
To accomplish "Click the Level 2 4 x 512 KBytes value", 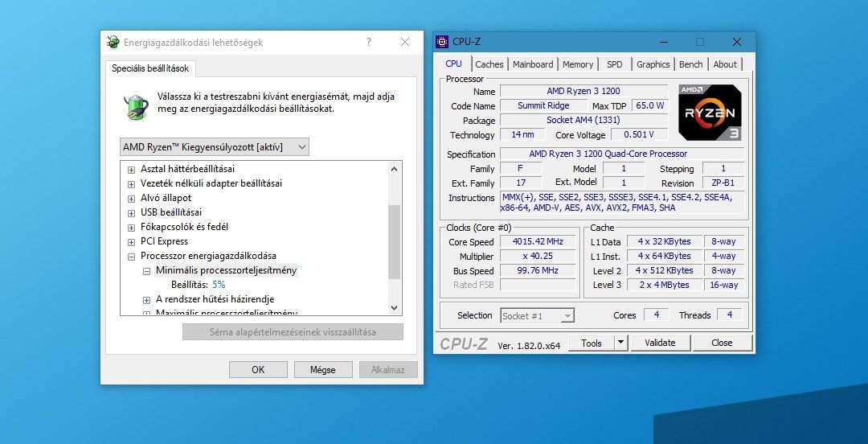I will click(665, 270).
